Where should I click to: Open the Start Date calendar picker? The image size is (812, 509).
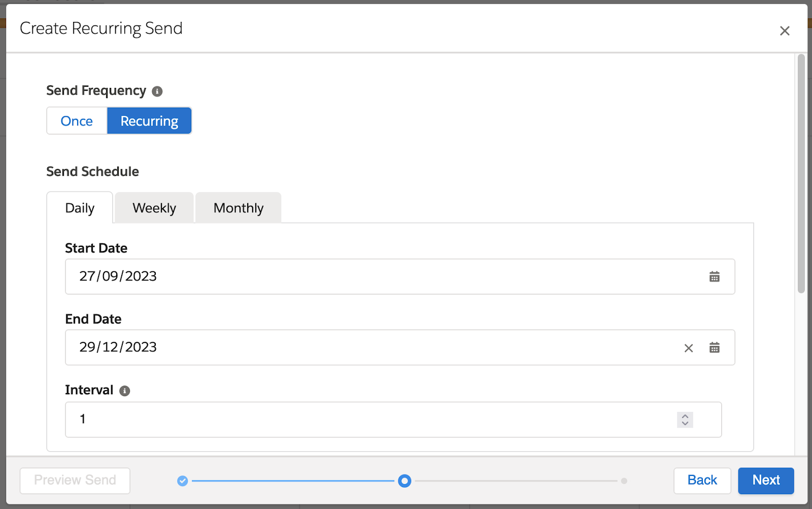tap(714, 277)
